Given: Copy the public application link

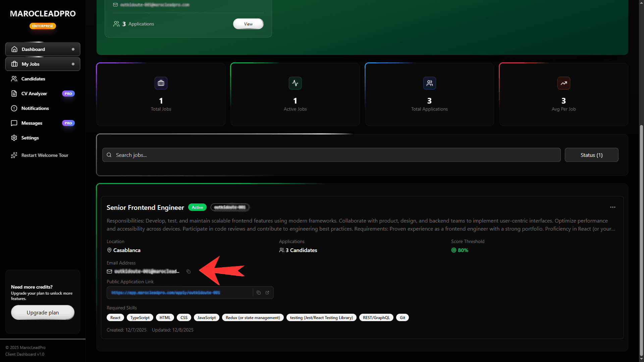Looking at the screenshot, I should click(258, 293).
